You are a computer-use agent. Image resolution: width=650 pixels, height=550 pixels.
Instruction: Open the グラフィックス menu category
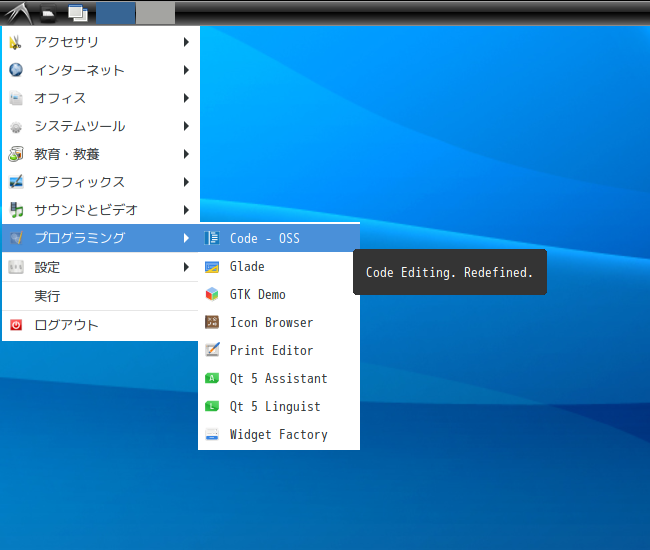101,182
